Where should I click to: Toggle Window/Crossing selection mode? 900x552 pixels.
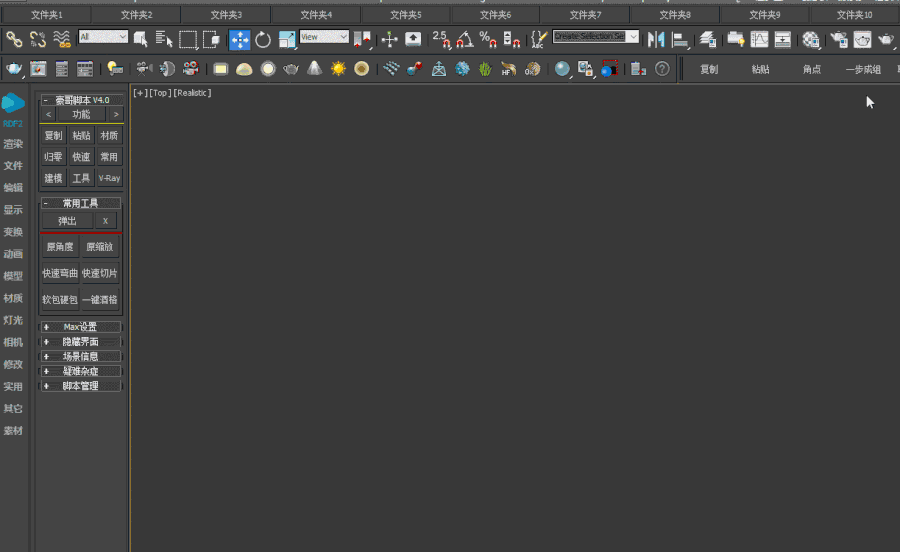click(x=211, y=39)
